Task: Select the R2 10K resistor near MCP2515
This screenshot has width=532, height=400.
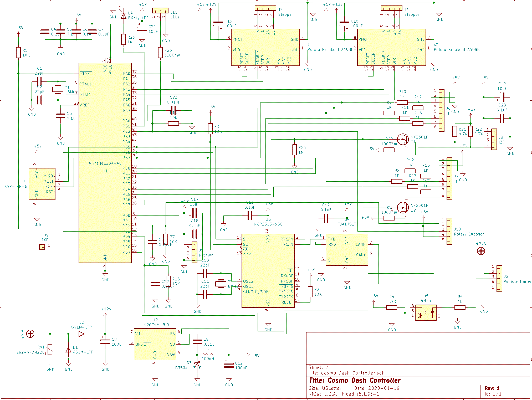Action: 310,292
